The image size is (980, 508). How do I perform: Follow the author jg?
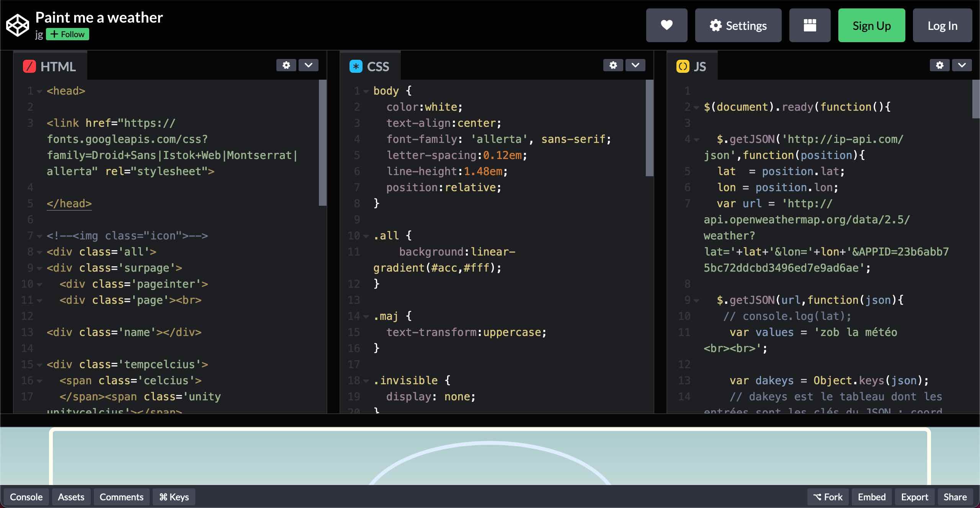pyautogui.click(x=68, y=34)
